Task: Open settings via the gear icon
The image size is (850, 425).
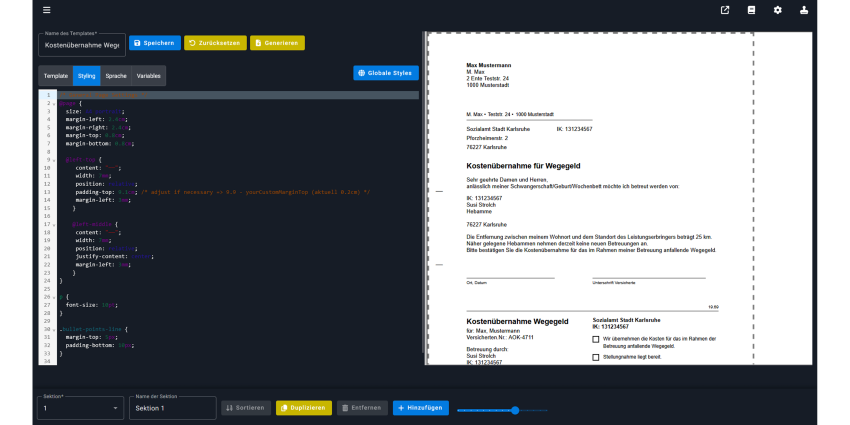Action: pos(777,10)
